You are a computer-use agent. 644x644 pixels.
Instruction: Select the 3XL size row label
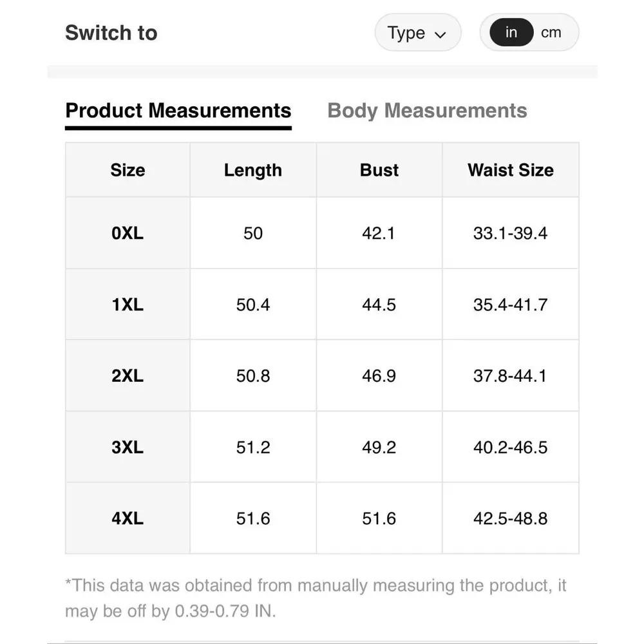pos(128,448)
